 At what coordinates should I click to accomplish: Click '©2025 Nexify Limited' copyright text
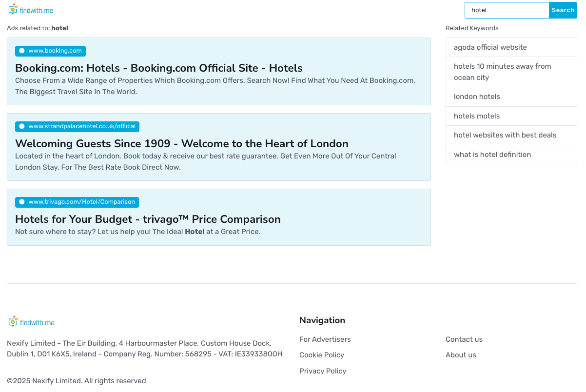click(77, 381)
